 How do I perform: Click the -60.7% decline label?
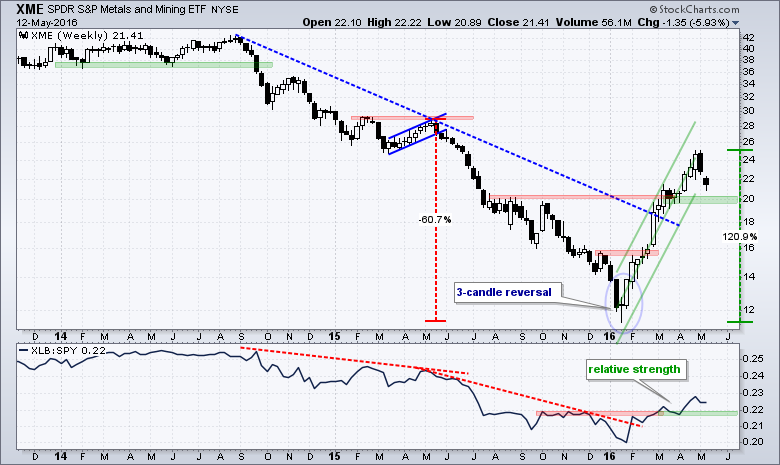(x=435, y=219)
